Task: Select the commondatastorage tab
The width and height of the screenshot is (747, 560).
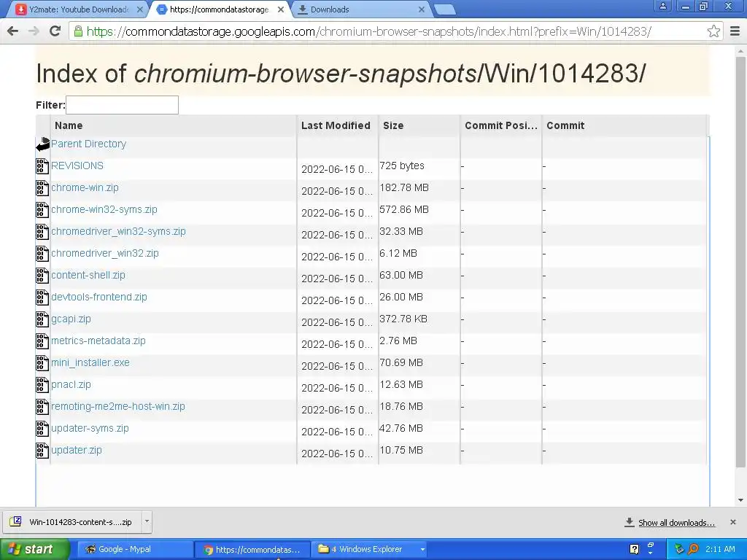Action: tap(219, 9)
